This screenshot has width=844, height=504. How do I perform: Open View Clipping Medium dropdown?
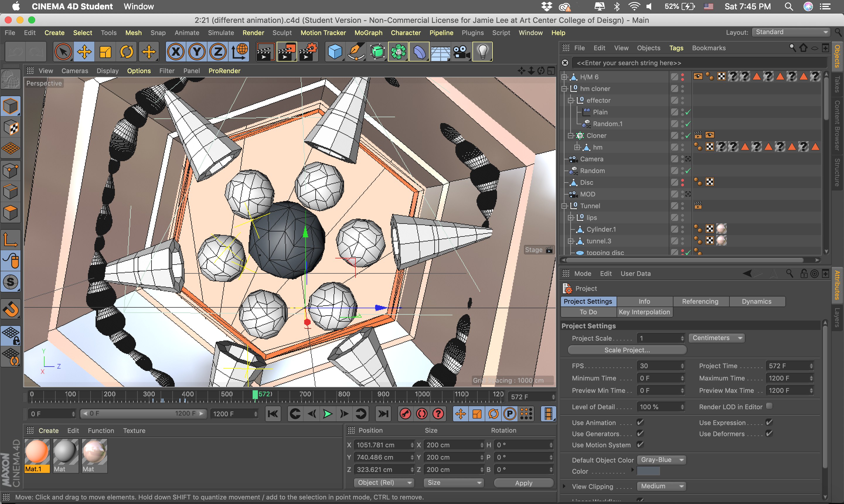(661, 486)
